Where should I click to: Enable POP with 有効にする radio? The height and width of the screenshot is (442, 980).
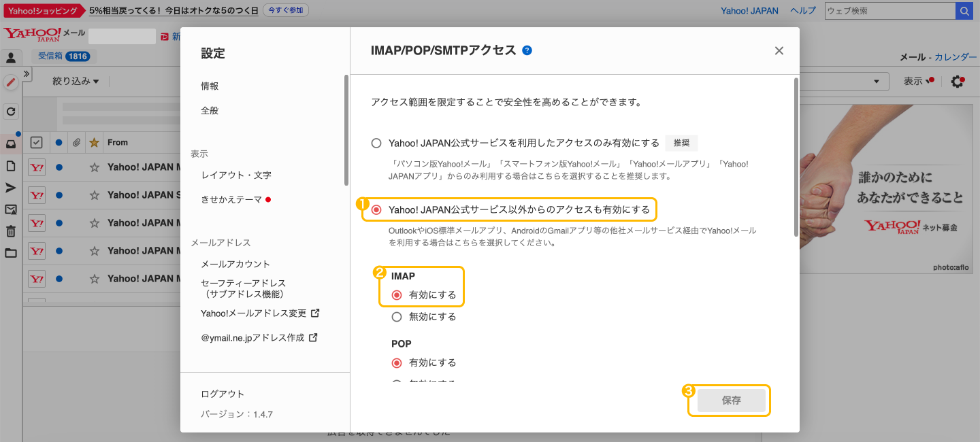pos(397,363)
